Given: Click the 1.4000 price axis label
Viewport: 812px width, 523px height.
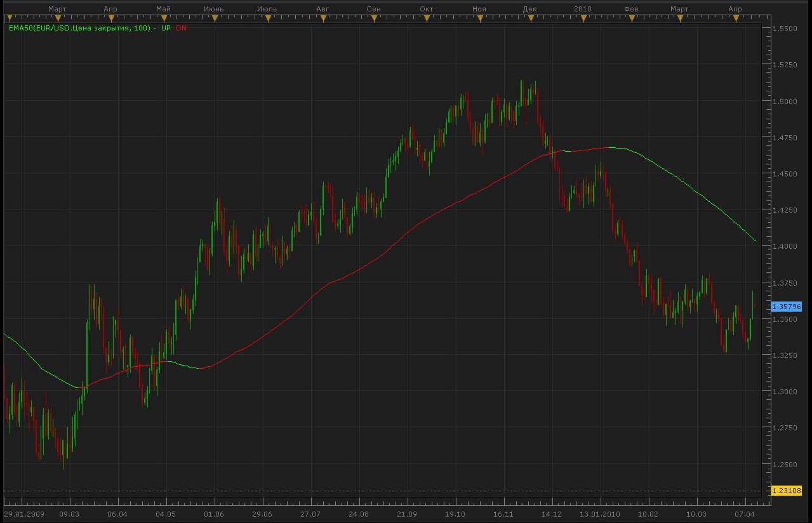Looking at the screenshot, I should tap(785, 246).
